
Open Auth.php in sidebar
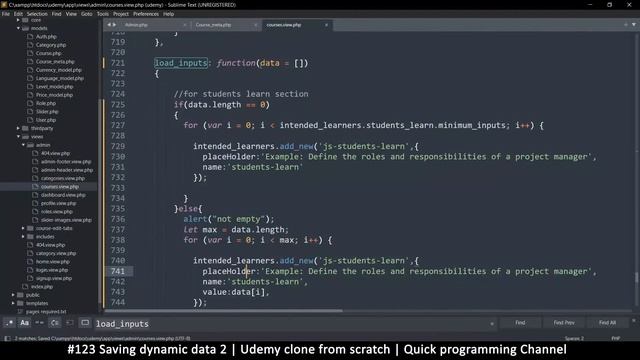(46, 37)
